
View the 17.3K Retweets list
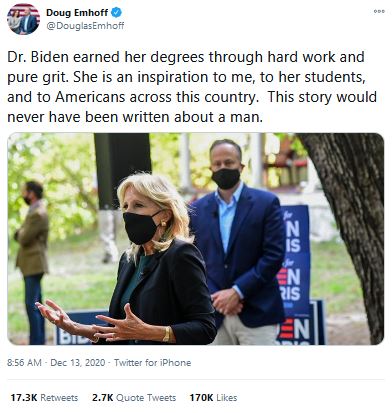click(44, 398)
